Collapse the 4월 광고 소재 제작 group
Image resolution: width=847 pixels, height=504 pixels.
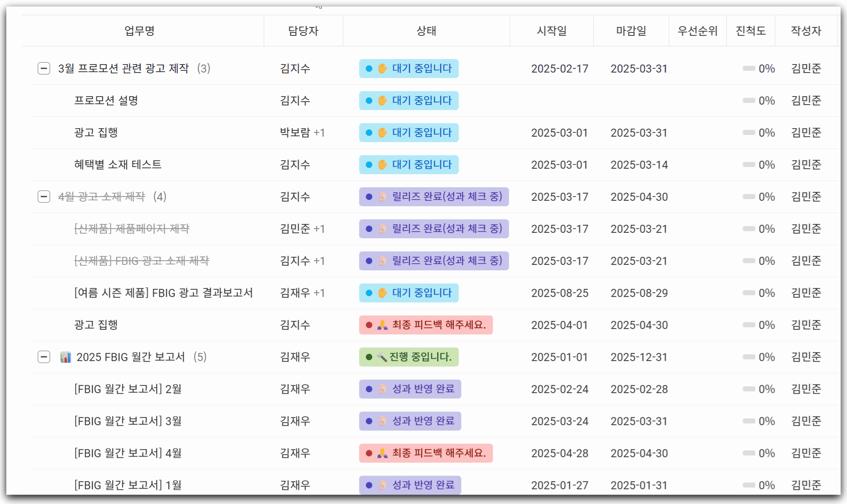[x=44, y=197]
